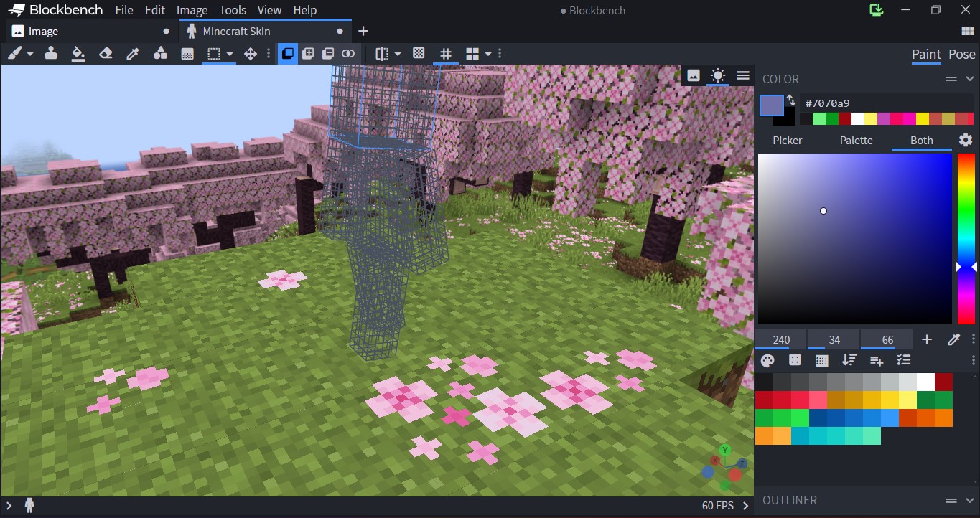Pick the Color Picker eyedropper tool
This screenshot has width=980, height=518.
pyautogui.click(x=133, y=53)
